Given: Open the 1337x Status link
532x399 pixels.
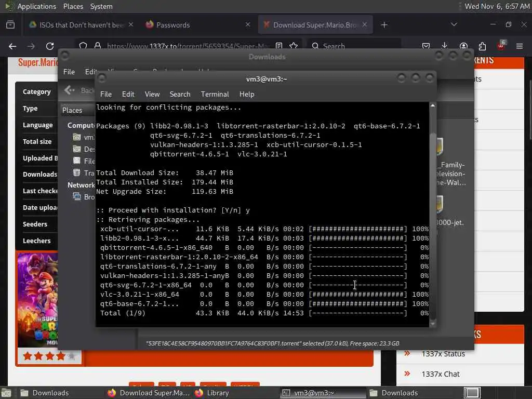Looking at the screenshot, I should point(443,354).
